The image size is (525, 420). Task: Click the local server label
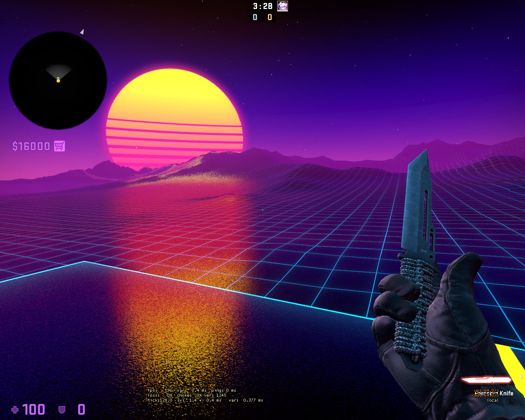(493, 400)
